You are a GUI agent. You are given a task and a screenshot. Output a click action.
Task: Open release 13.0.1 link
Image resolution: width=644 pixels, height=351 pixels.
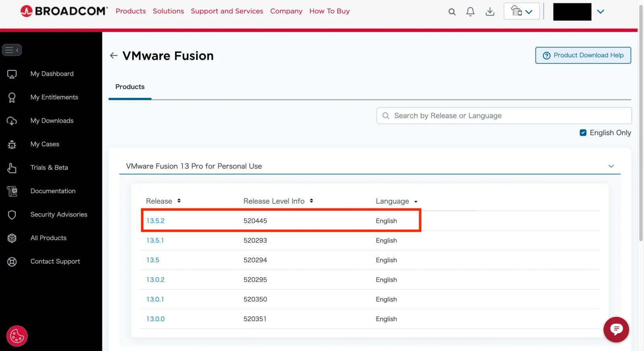pyautogui.click(x=155, y=299)
